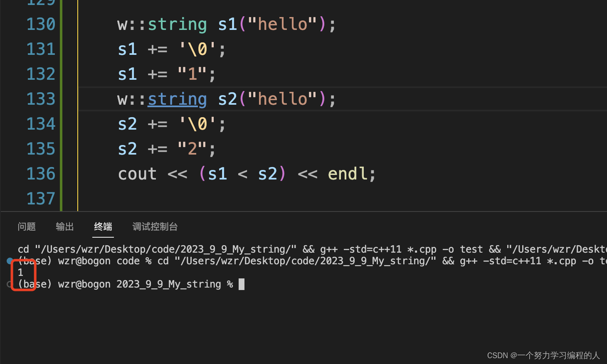The image size is (607, 364).
Task: Click the "1" string literal on line 132
Action: [192, 74]
